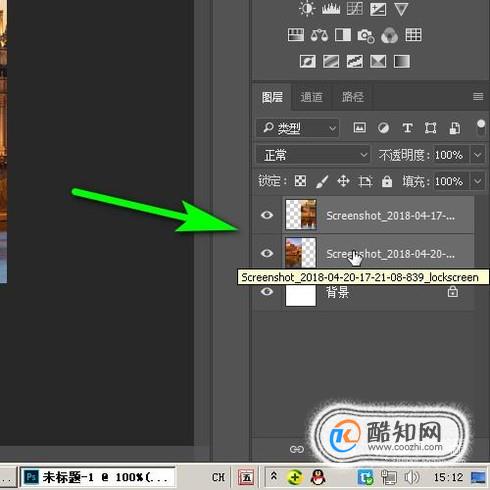The image size is (490, 490).
Task: Hide the Screenshot_2018-04-17 layer
Action: coord(267,215)
